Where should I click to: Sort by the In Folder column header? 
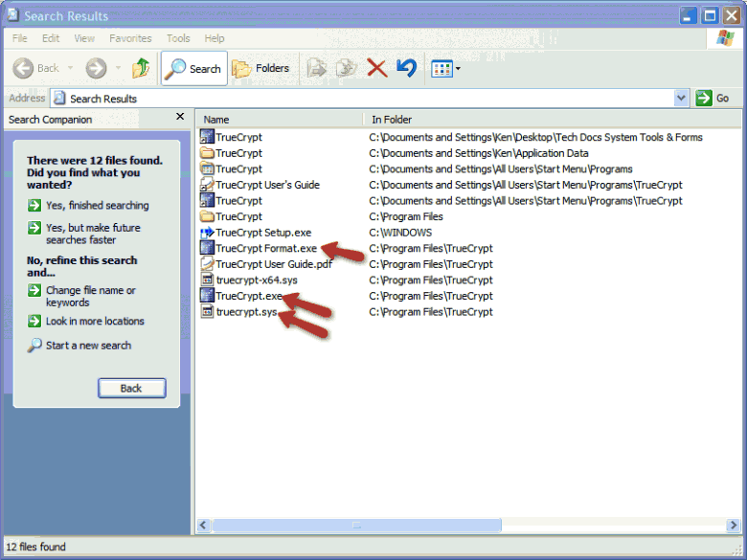(553, 120)
